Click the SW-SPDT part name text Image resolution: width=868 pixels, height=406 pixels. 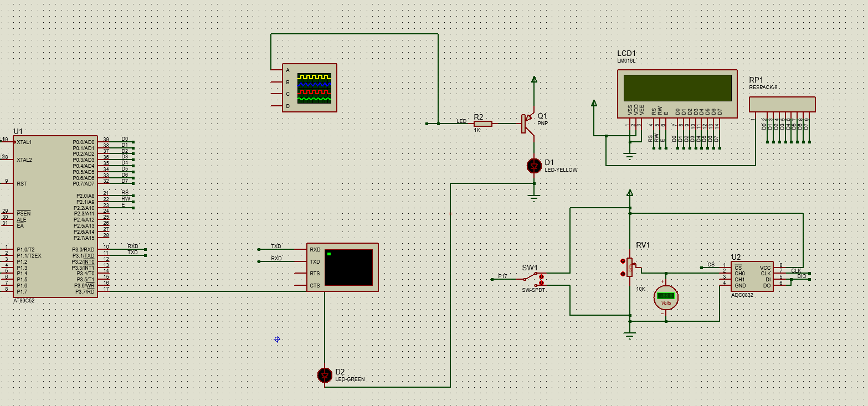coord(533,290)
